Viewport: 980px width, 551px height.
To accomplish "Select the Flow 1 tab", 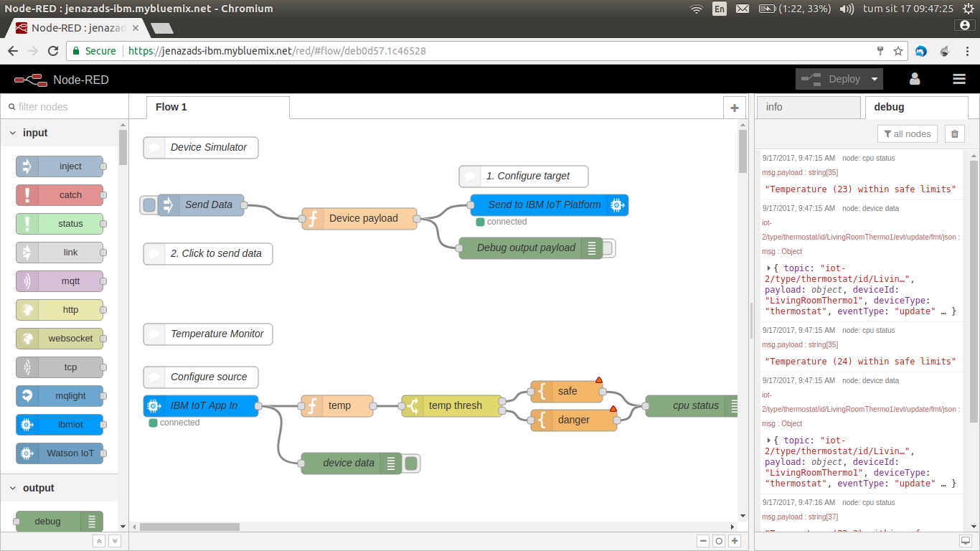I will [x=217, y=108].
